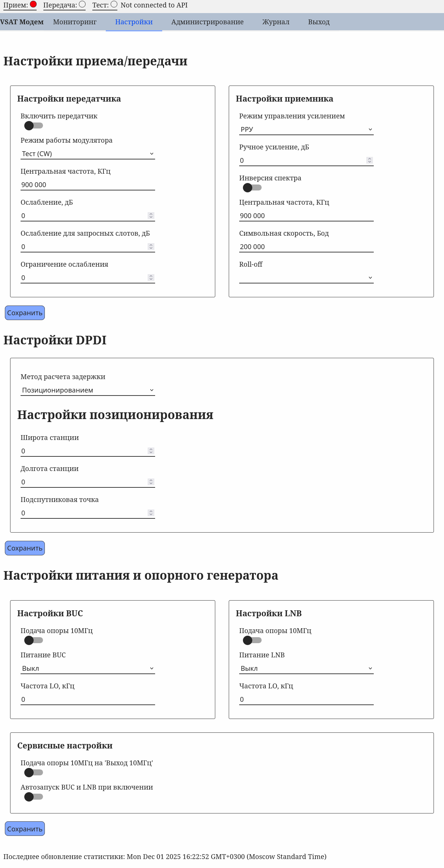
Task: Open the Журнал tab
Action: [x=276, y=22]
